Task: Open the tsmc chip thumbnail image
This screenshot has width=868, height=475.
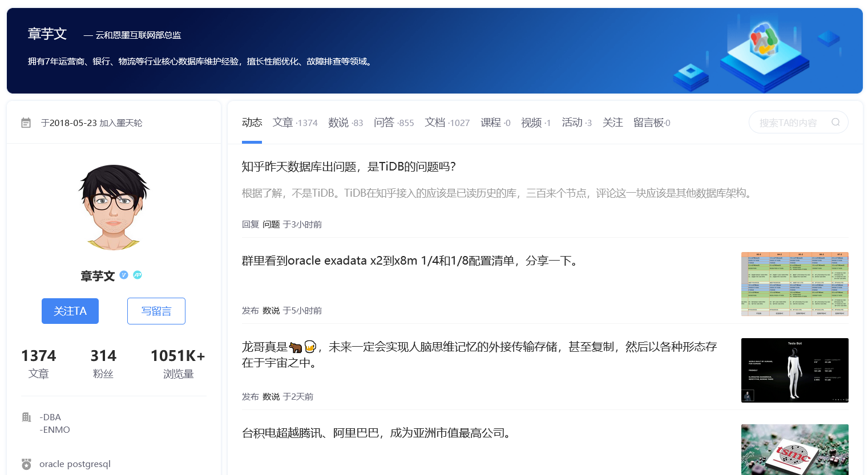Action: pyautogui.click(x=794, y=449)
